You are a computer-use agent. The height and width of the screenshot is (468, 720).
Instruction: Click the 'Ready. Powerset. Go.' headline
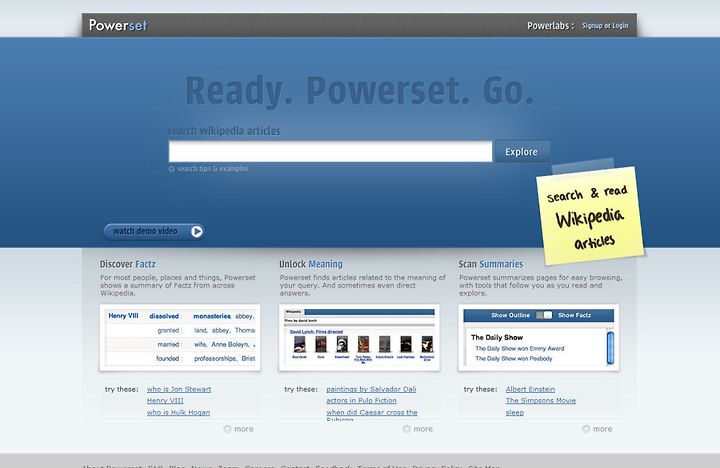click(360, 91)
